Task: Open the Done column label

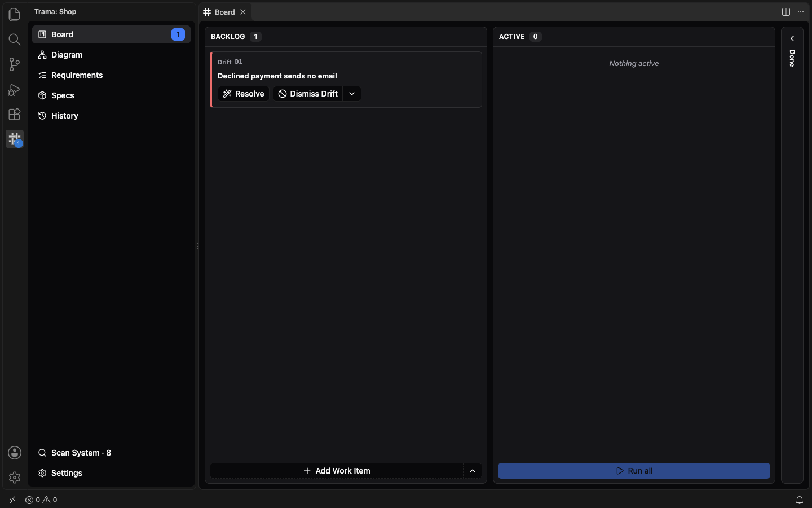Action: pos(792,58)
